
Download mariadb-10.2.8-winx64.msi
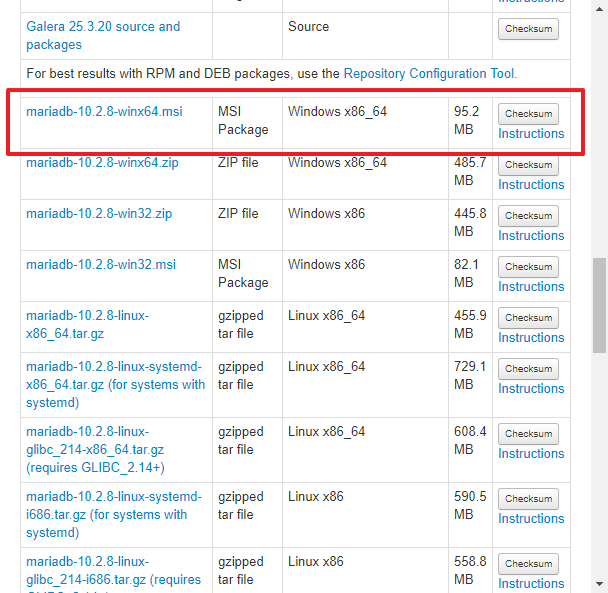[x=104, y=111]
